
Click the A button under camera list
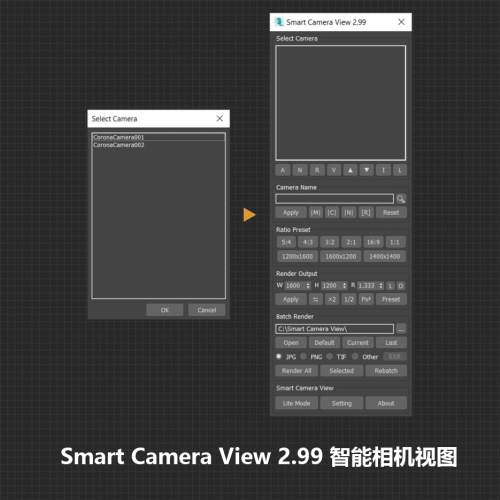coord(283,170)
